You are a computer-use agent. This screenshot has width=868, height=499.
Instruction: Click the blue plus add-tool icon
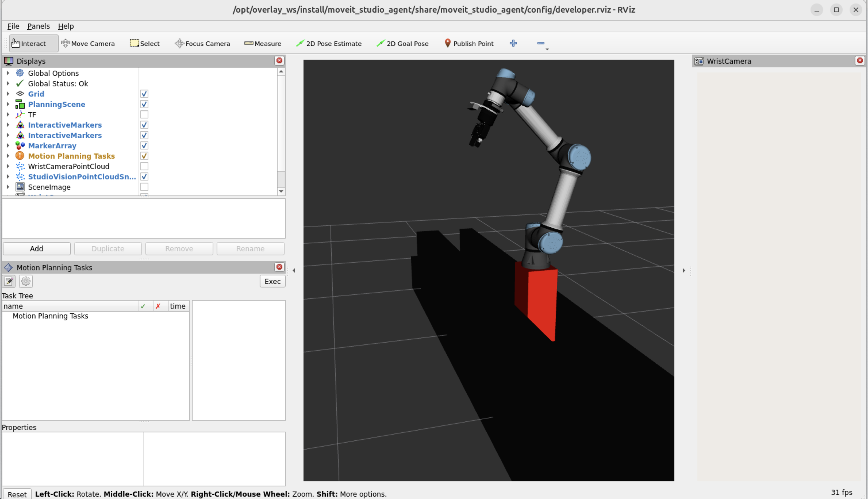click(x=513, y=43)
